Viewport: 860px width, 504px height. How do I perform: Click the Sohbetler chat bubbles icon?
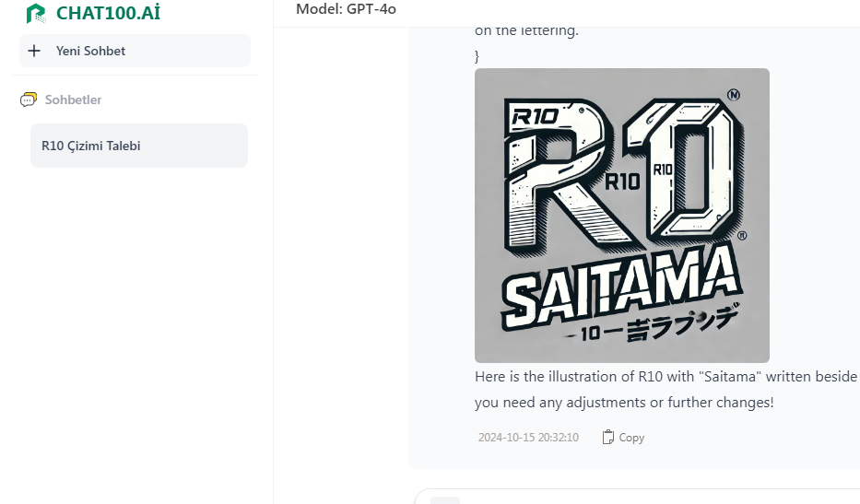tap(29, 100)
